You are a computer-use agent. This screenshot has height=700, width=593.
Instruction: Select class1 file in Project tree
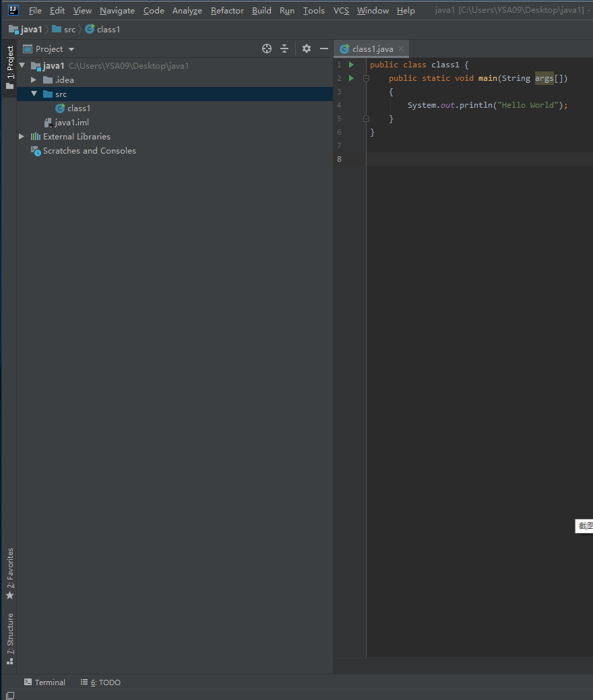[x=79, y=108]
